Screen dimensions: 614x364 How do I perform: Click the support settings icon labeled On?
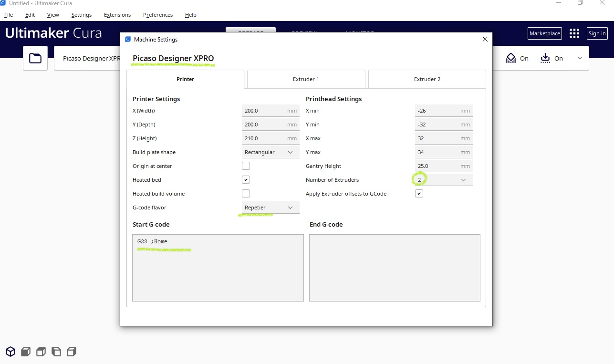click(x=511, y=58)
